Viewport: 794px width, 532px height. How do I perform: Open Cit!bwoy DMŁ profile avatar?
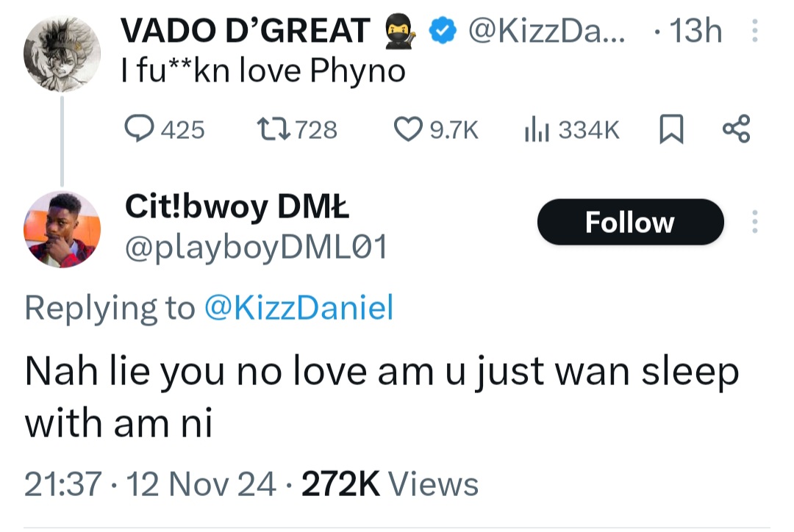62,228
